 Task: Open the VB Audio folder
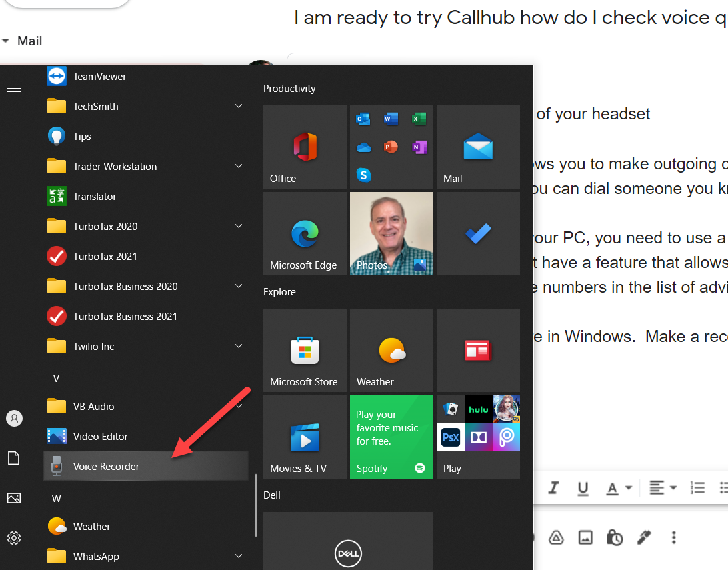pos(146,406)
